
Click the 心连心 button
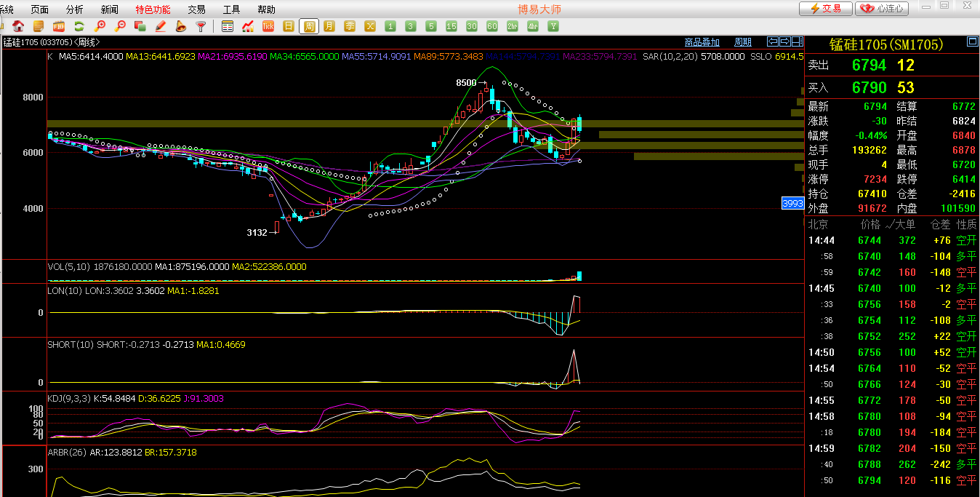[x=882, y=9]
